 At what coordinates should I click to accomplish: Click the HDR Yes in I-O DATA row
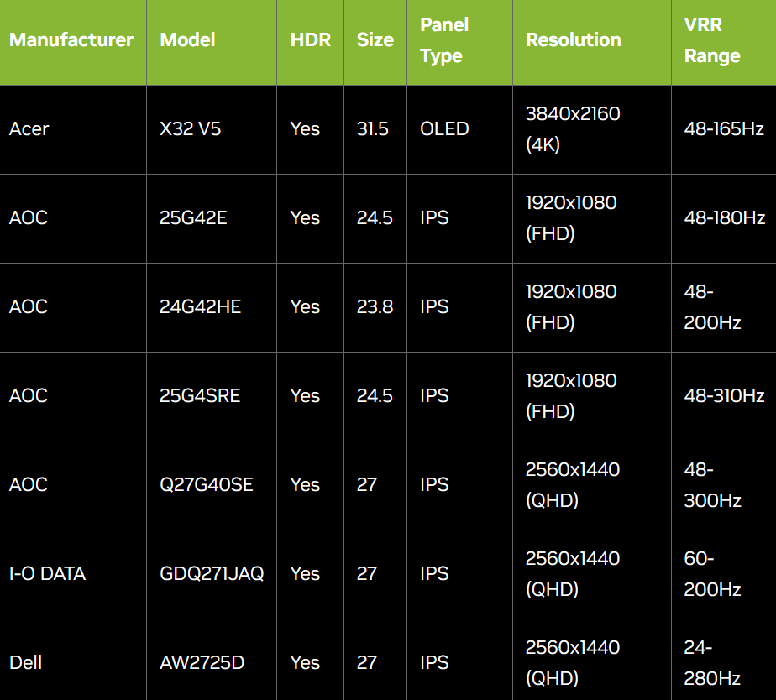(x=305, y=574)
